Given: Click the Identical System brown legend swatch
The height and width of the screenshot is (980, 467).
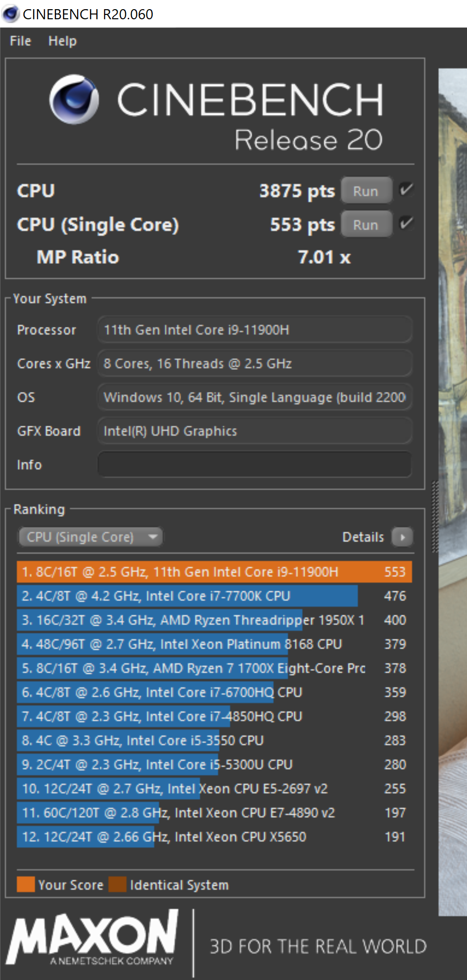Looking at the screenshot, I should [118, 884].
